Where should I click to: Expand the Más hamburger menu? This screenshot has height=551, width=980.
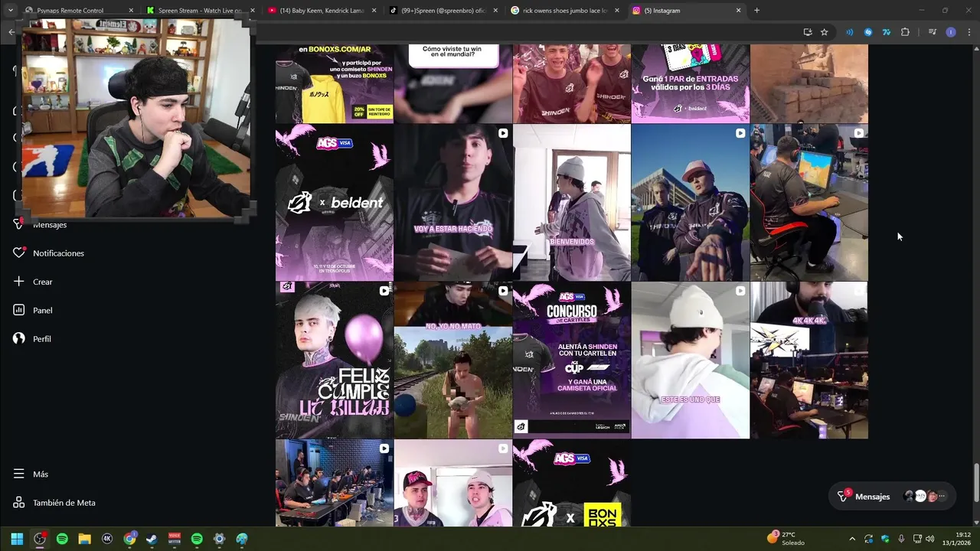click(x=19, y=474)
